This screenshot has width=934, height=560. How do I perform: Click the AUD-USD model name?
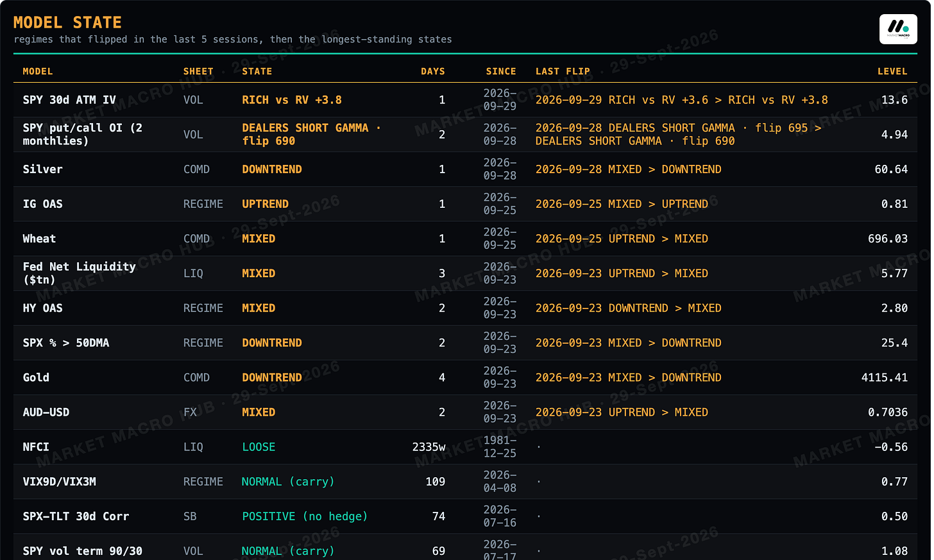(x=46, y=412)
